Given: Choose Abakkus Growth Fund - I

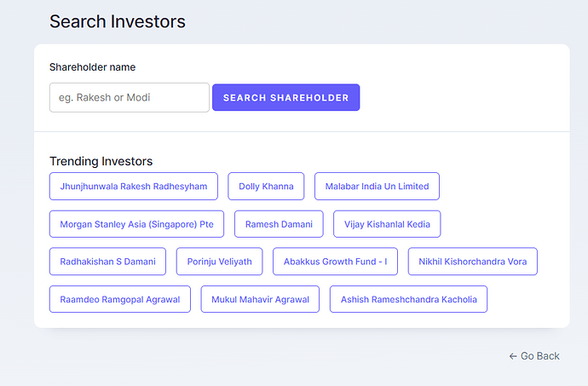Looking at the screenshot, I should 335,262.
